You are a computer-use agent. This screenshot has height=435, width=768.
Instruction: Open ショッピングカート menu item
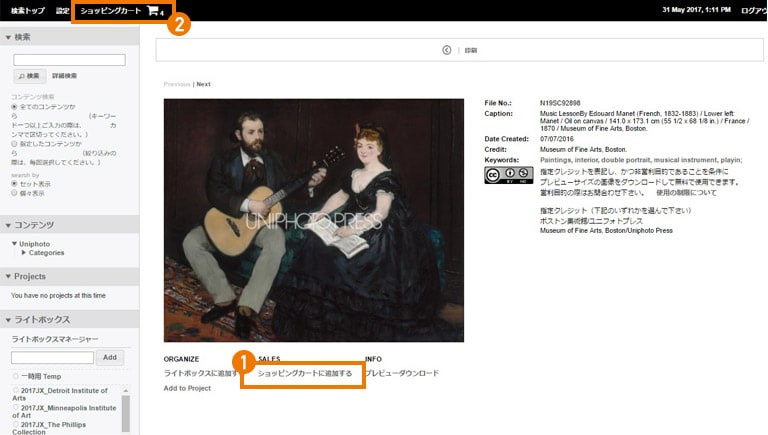point(111,10)
